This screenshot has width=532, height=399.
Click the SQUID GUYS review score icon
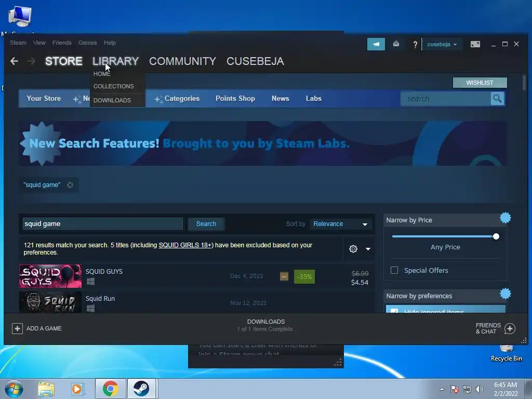[x=284, y=276]
